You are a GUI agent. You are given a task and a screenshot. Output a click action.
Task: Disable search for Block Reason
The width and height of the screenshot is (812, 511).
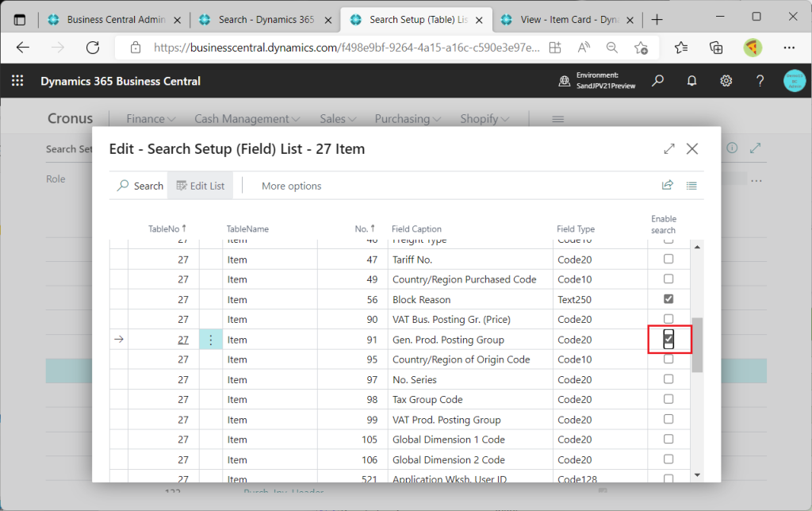pos(668,299)
